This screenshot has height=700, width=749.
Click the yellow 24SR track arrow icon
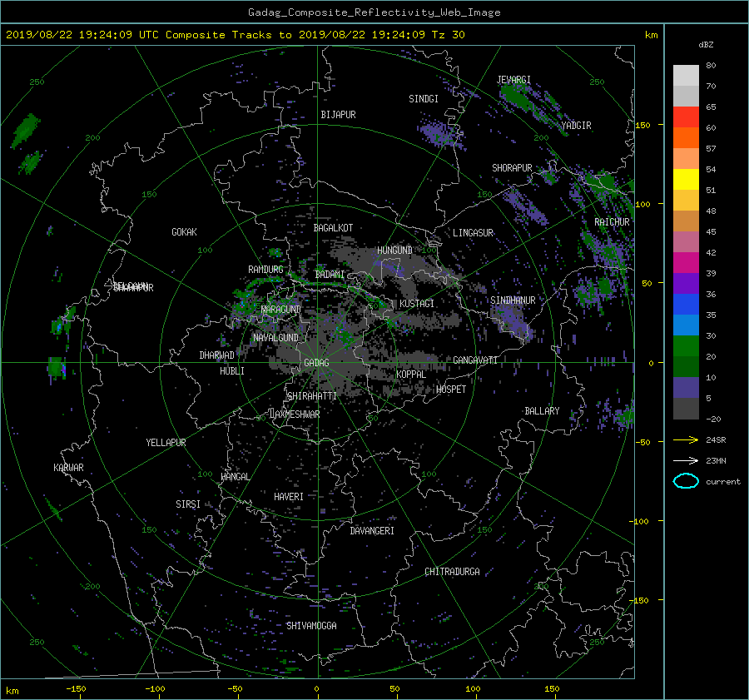[686, 439]
